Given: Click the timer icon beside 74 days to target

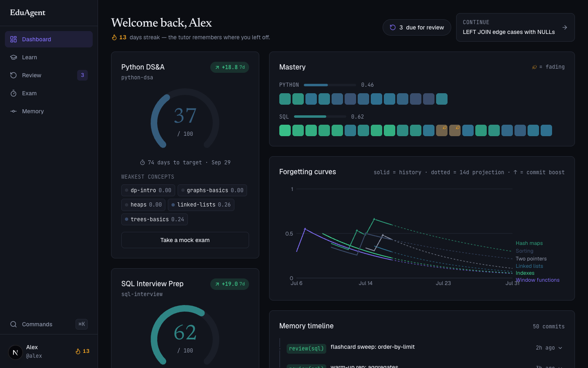Looking at the screenshot, I should (x=143, y=163).
